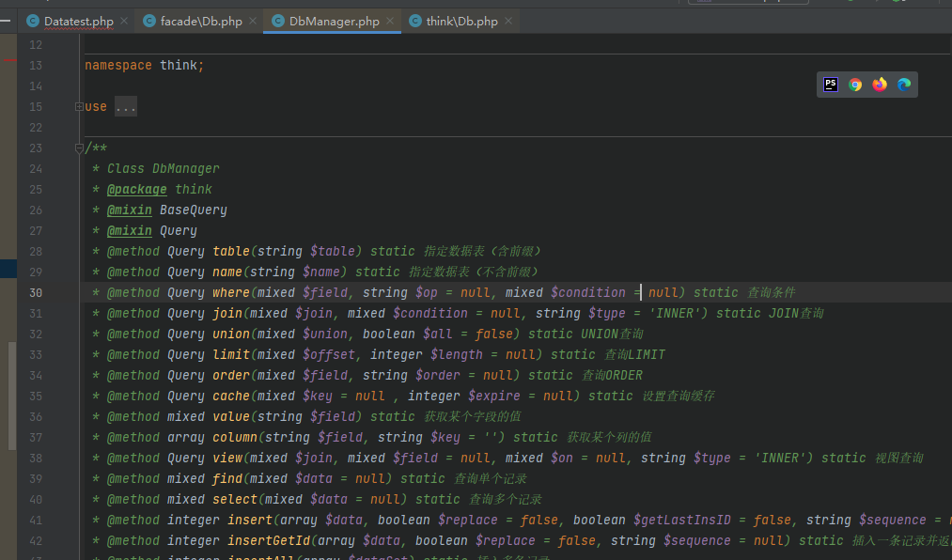This screenshot has height=560, width=952.
Task: Open preview in PhpStorm built-in browser icon
Action: click(831, 85)
